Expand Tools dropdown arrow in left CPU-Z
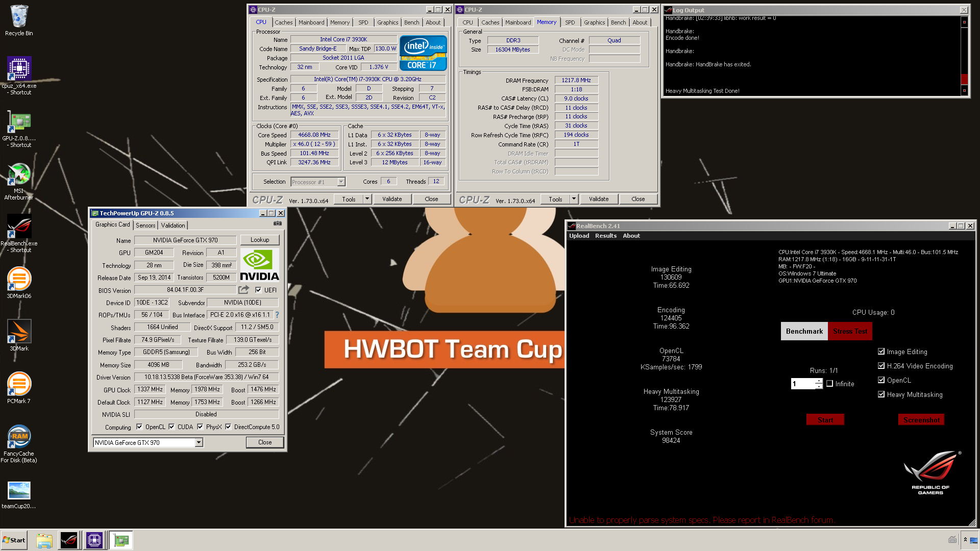 367,199
